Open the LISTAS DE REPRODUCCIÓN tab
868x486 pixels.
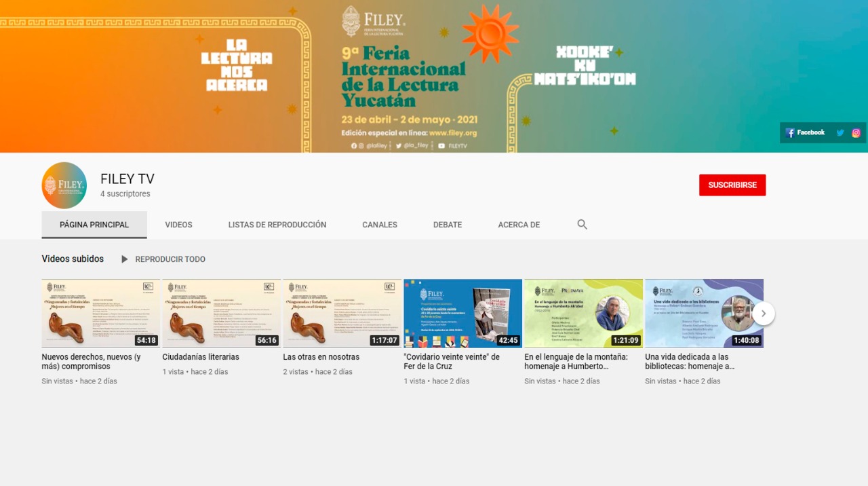point(277,225)
